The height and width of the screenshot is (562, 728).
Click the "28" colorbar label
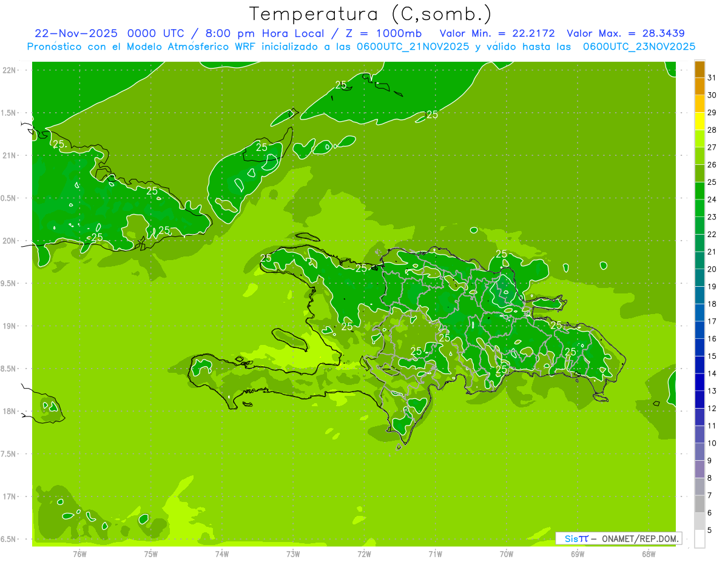pos(712,130)
